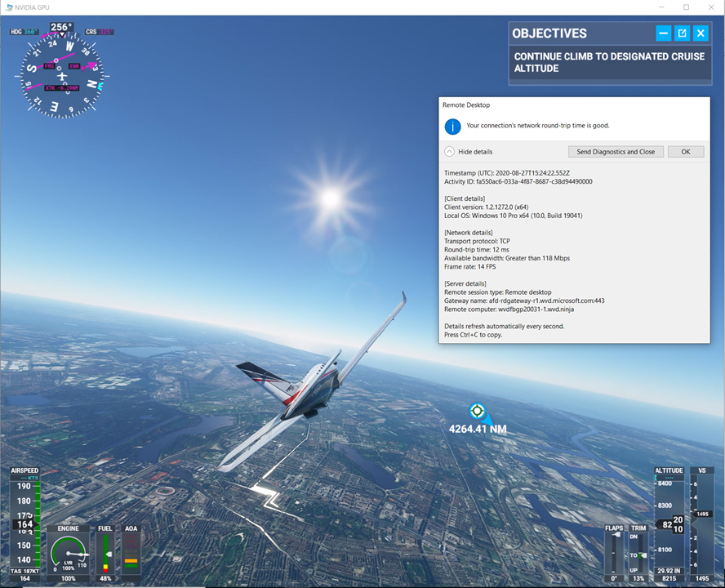The width and height of the screenshot is (725, 588).
Task: Click the engine 100% readout
Action: tap(69, 579)
